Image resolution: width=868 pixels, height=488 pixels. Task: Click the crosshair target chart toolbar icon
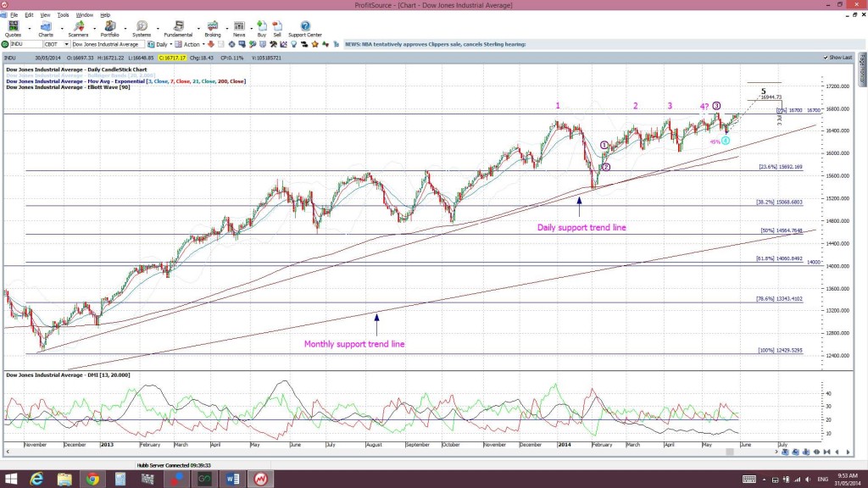[231, 44]
